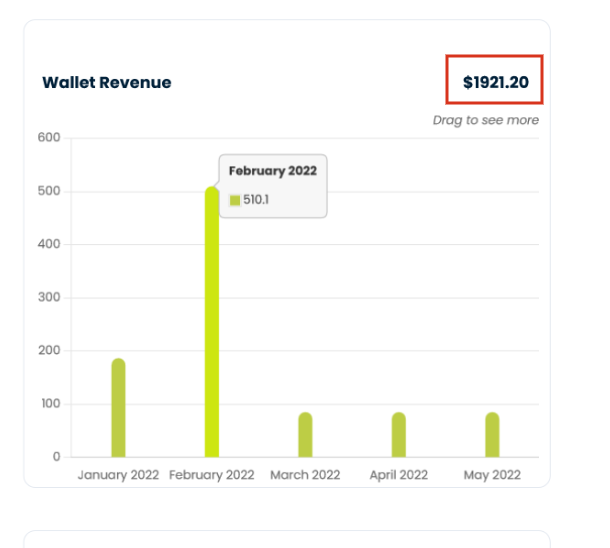The width and height of the screenshot is (610, 548).
Task: Click the January 2022 revenue bar
Action: pyautogui.click(x=118, y=408)
